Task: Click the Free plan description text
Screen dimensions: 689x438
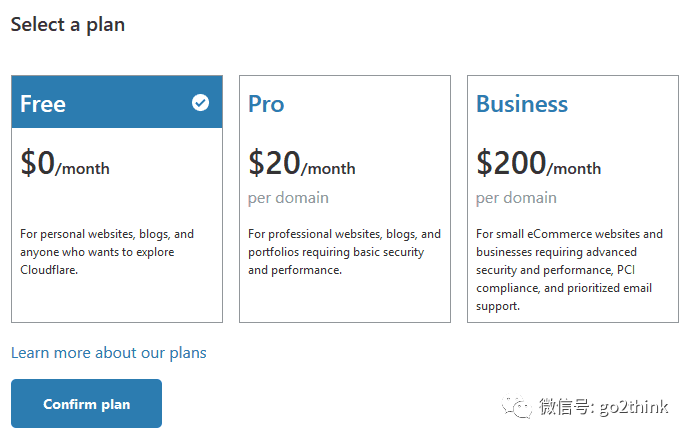Action: [x=107, y=252]
